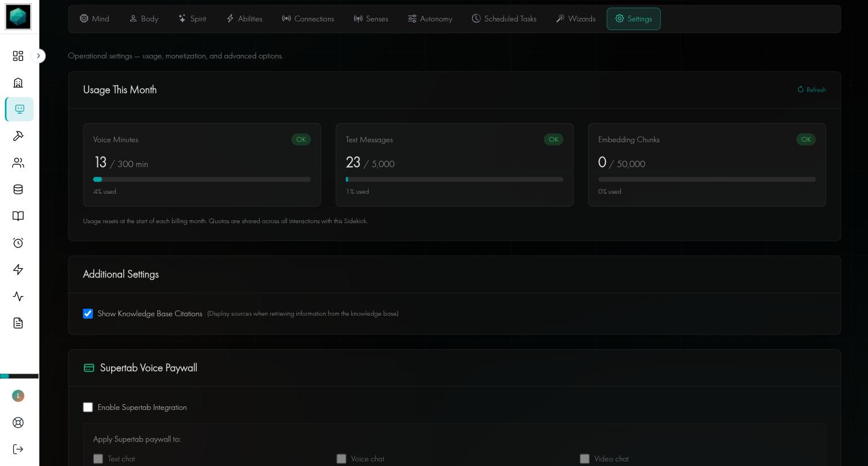Open the activity pulse icon in sidebar

18,296
